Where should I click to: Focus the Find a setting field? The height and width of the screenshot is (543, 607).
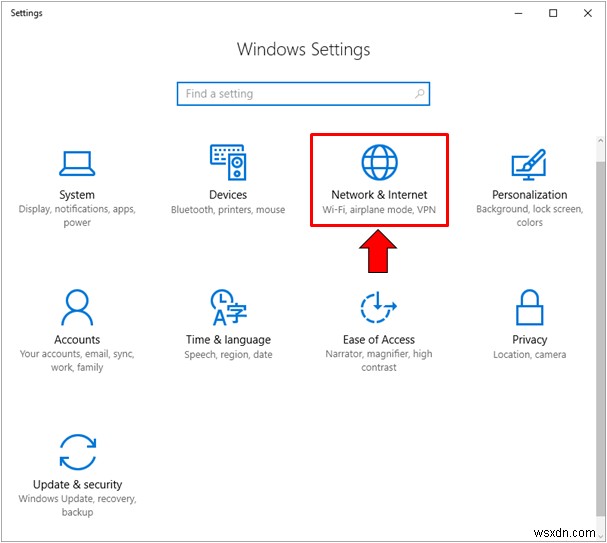click(303, 94)
